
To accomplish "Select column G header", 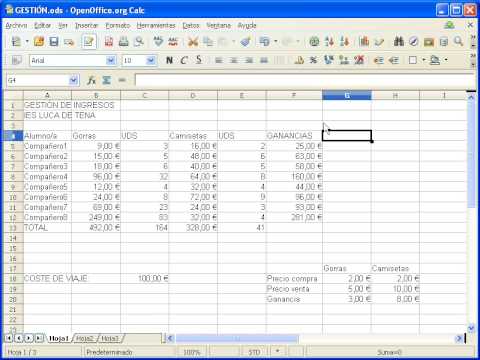I will (x=347, y=95).
